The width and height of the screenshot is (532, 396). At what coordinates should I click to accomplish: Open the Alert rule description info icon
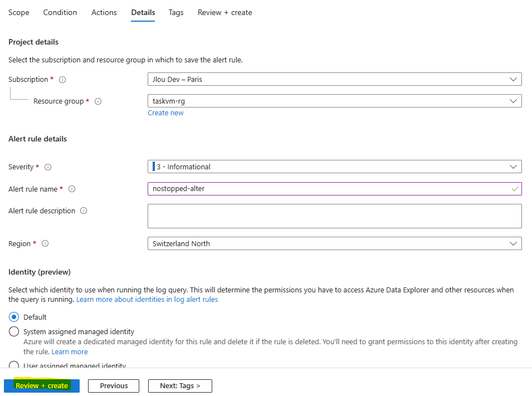click(84, 211)
